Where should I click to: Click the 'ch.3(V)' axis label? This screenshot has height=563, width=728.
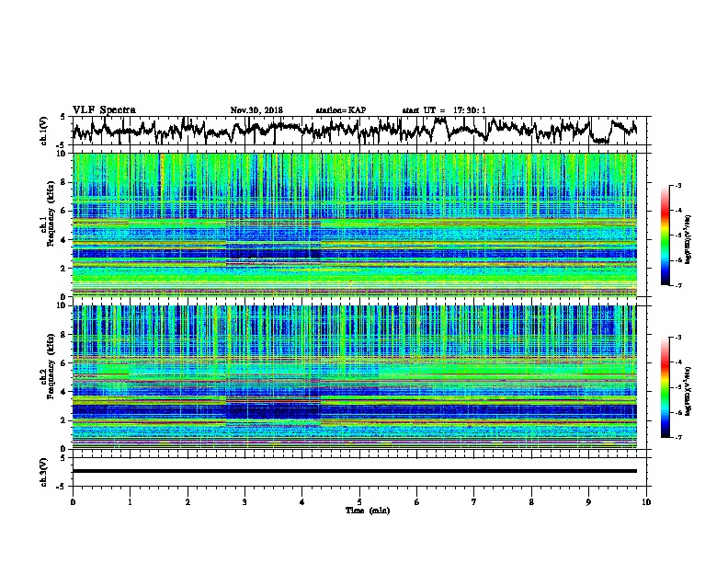[x=44, y=472]
